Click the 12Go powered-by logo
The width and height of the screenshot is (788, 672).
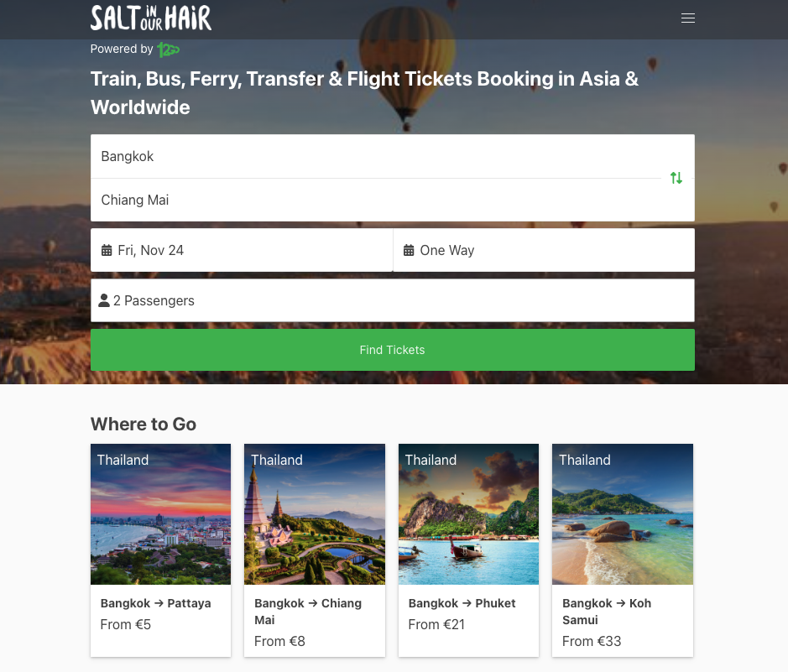coord(169,49)
